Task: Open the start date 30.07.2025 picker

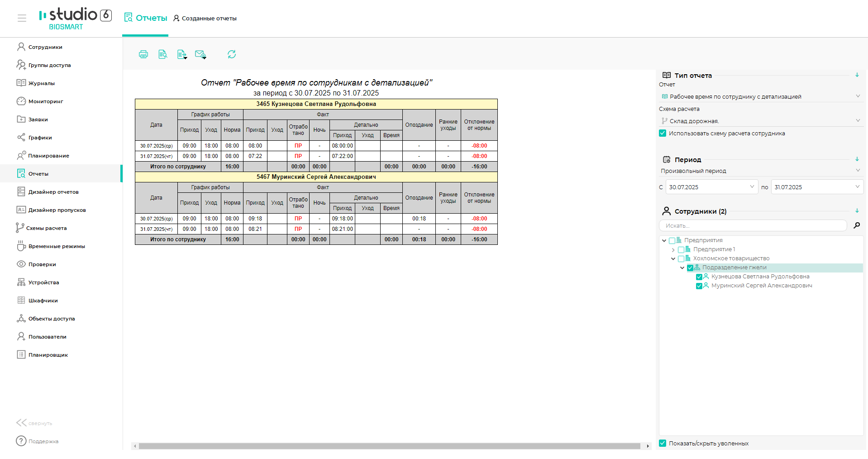Action: point(712,187)
